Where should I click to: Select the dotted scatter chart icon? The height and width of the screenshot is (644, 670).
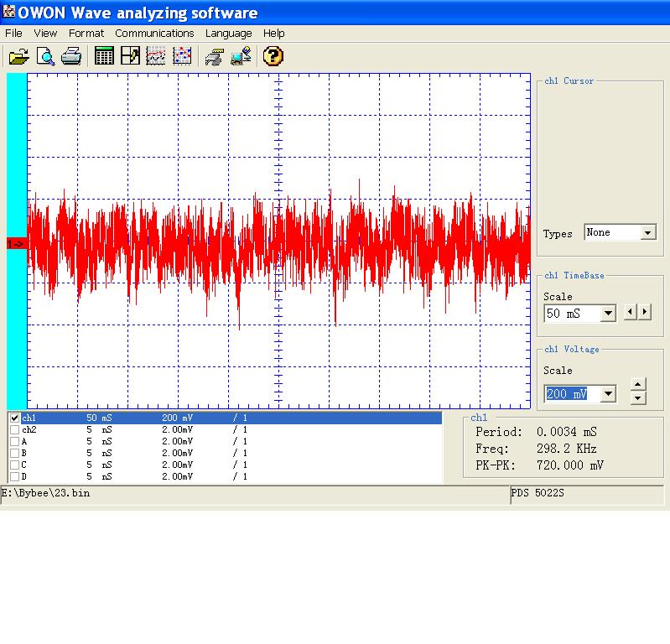point(182,56)
